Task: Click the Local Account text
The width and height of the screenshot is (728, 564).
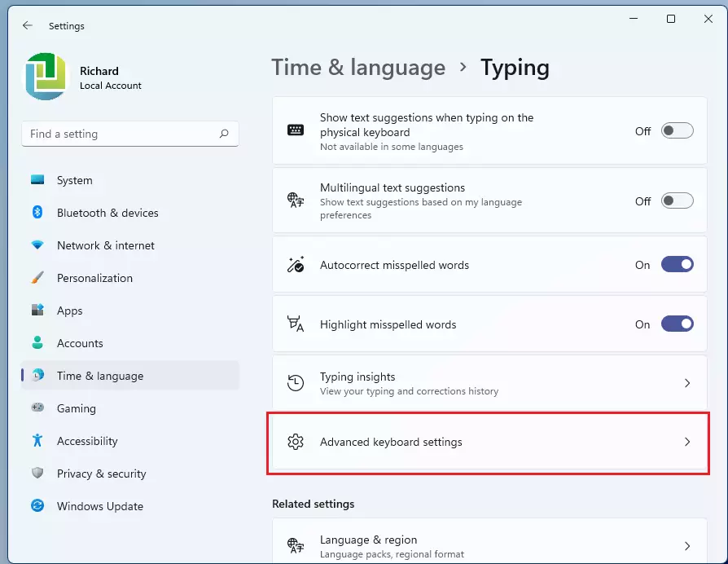Action: (111, 86)
